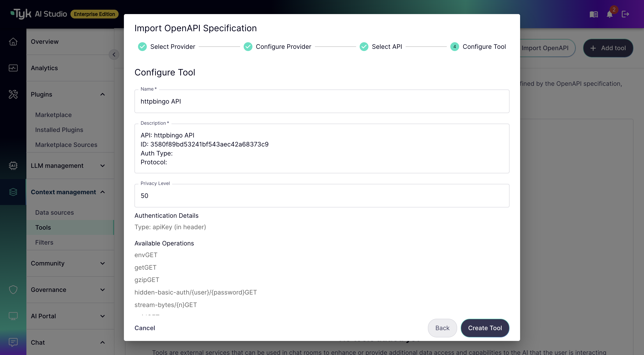
Task: Click the Authentication Details heading
Action: click(x=166, y=215)
